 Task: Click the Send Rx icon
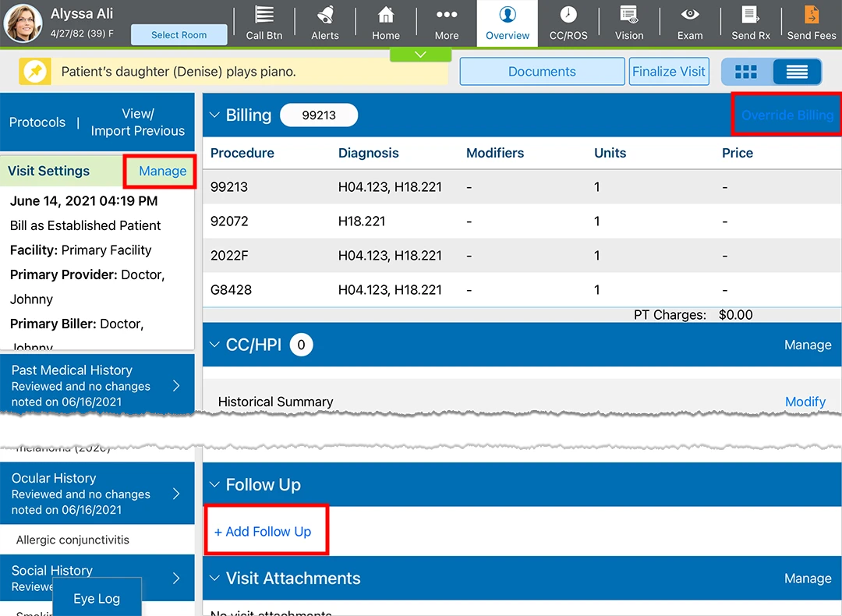[750, 16]
